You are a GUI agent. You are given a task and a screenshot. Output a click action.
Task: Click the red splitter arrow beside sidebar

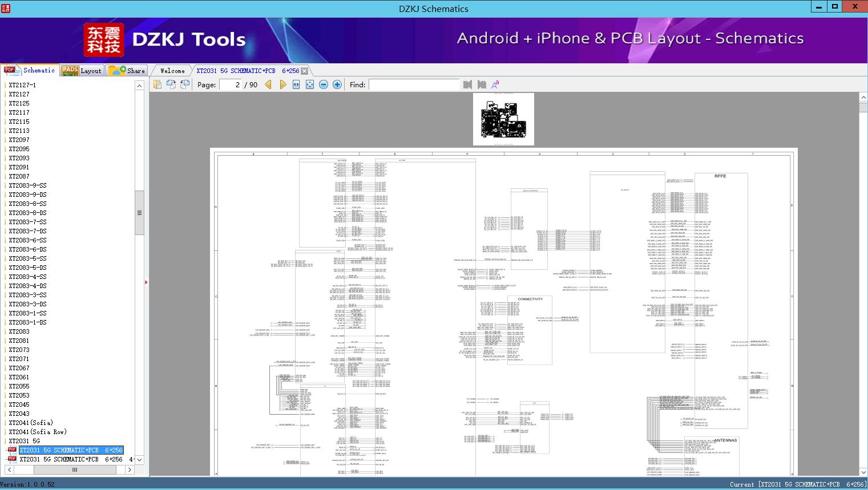point(146,282)
